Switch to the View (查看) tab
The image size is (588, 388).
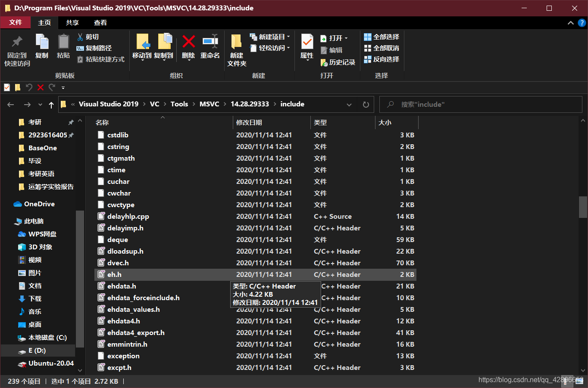pos(100,22)
